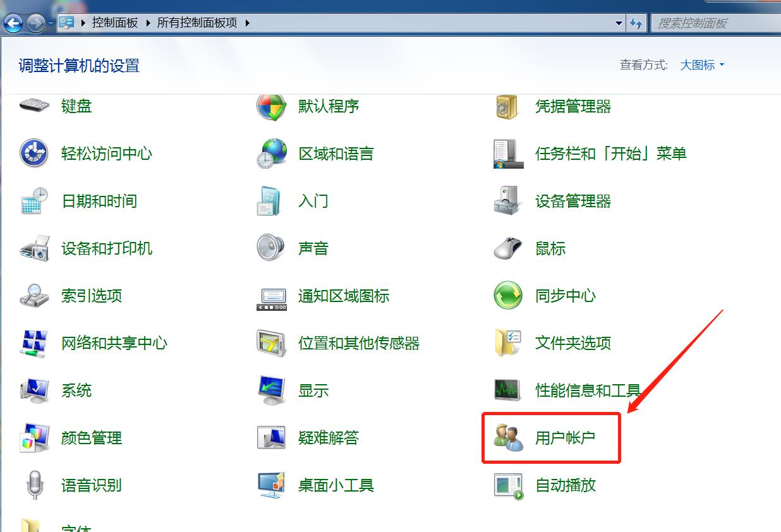The height and width of the screenshot is (532, 781).
Task: Expand the arrow after 所有控制面板项 breadcrumb
Action: point(247,23)
